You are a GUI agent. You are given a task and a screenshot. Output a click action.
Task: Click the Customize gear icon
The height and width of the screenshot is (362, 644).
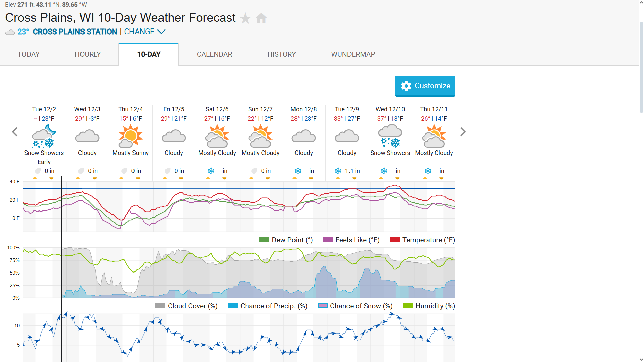(406, 86)
